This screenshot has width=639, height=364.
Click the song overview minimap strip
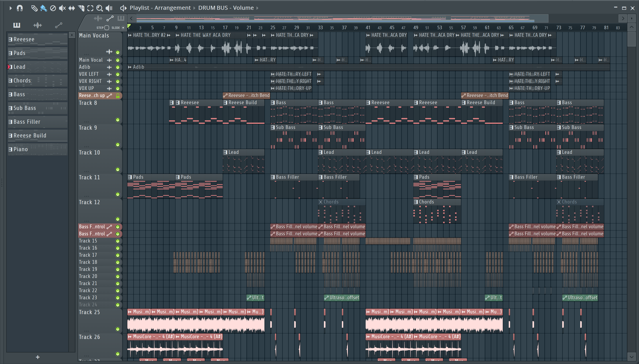click(342, 18)
